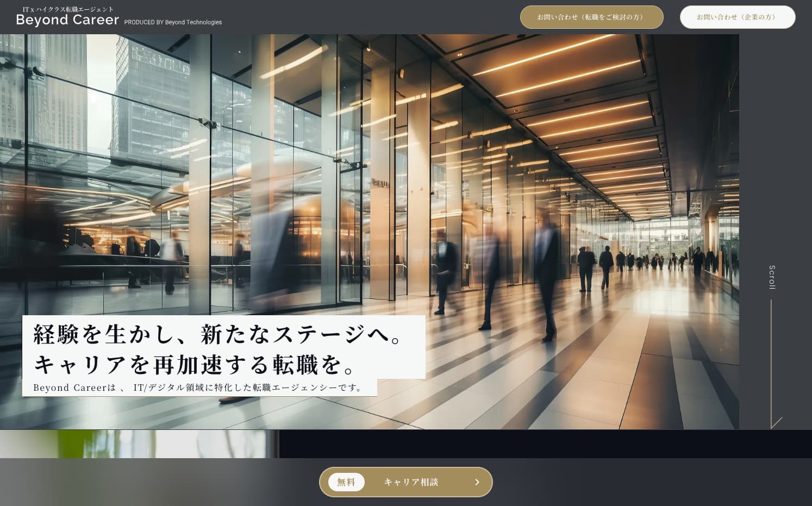
Task: Click the chevron arrow inside キャリア相談 button
Action: pos(477,482)
